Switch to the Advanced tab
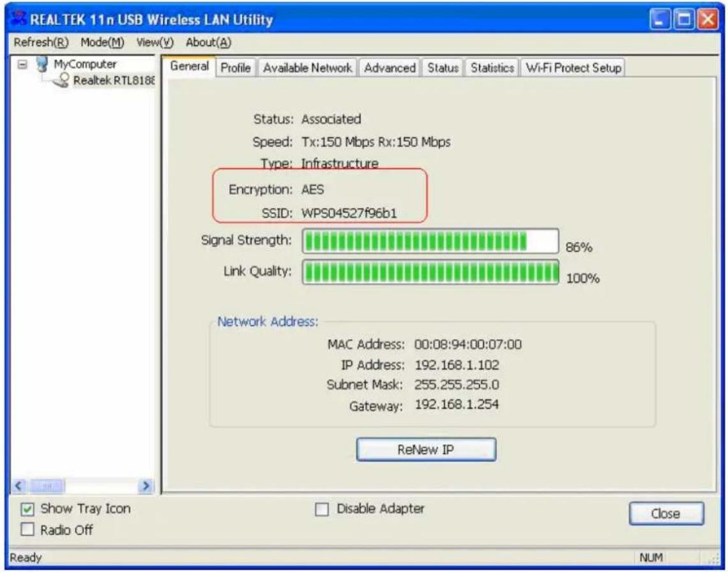This screenshot has width=728, height=572. (x=390, y=68)
